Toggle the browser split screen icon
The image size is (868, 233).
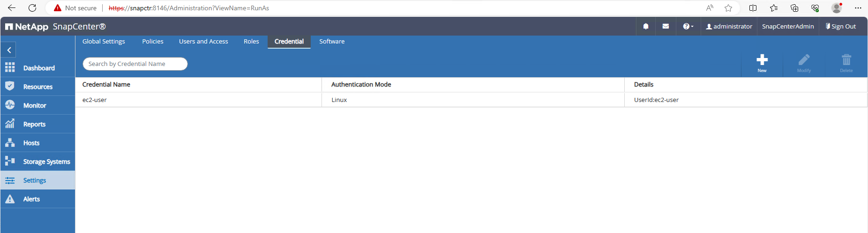[x=753, y=8]
